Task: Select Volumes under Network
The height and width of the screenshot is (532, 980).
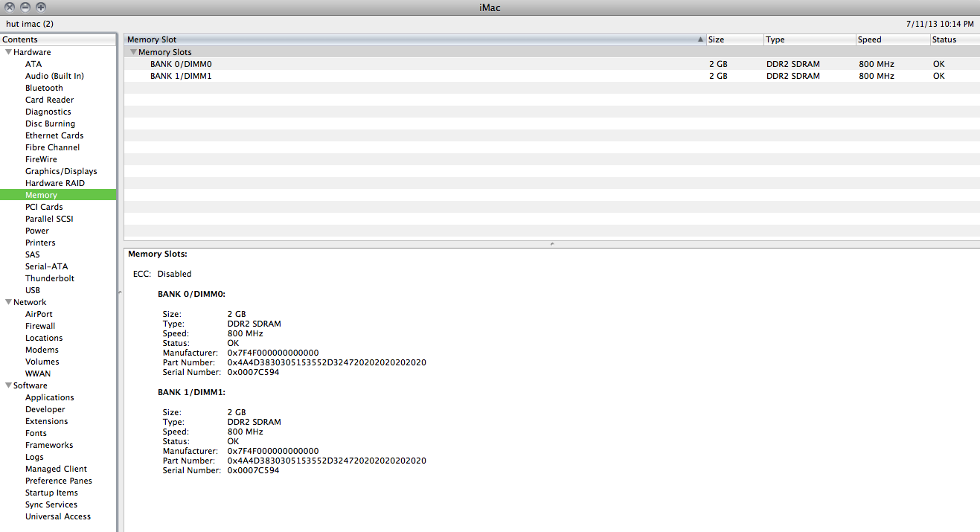Action: tap(42, 362)
